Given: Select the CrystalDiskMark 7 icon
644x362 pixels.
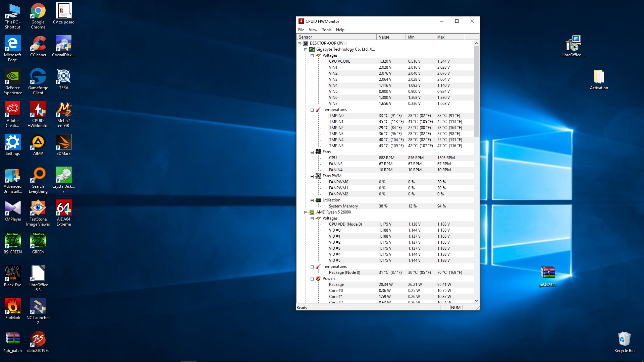Looking at the screenshot, I should [x=64, y=180].
